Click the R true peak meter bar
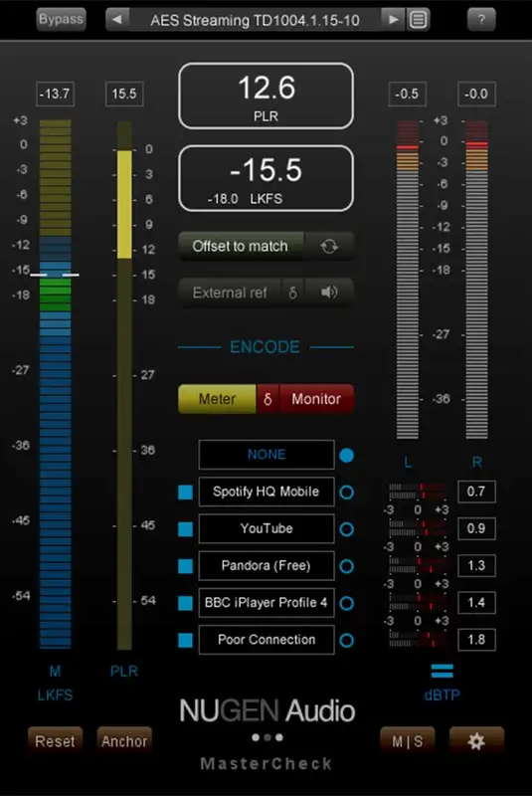Image resolution: width=532 pixels, height=796 pixels. pos(476,280)
